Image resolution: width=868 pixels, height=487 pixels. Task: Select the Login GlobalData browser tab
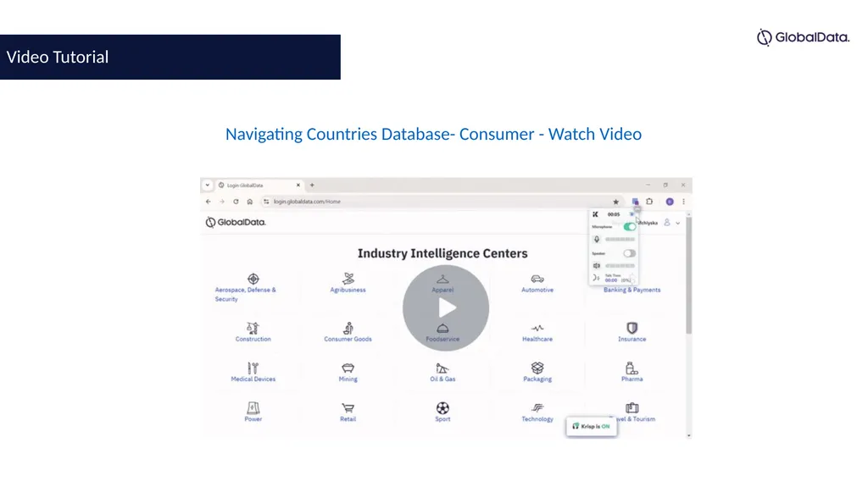[x=259, y=185]
